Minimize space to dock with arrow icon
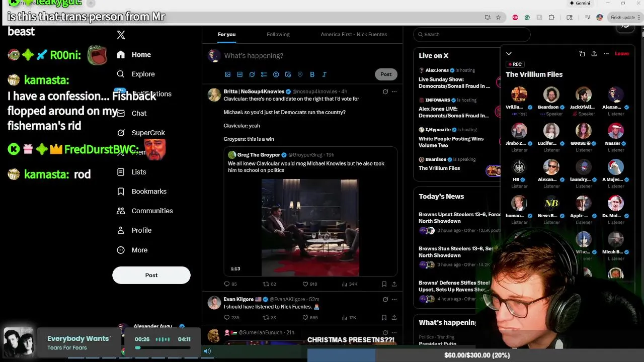644x362 pixels. click(582, 54)
